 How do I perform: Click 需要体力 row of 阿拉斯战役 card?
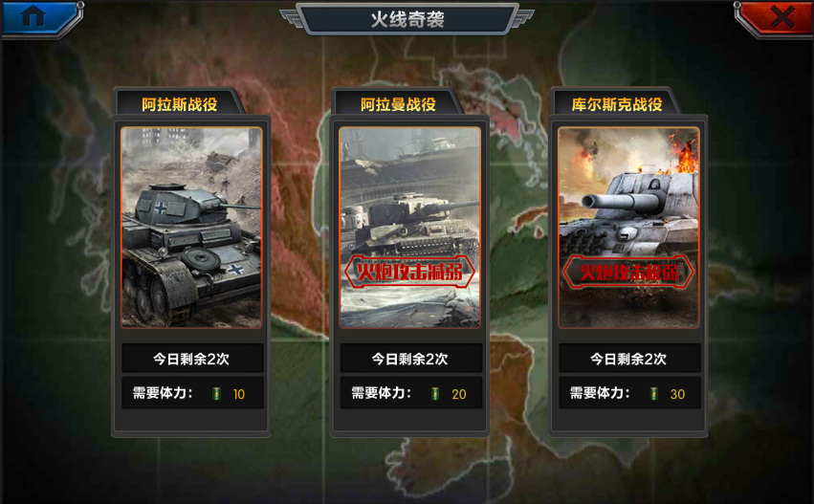click(192, 393)
